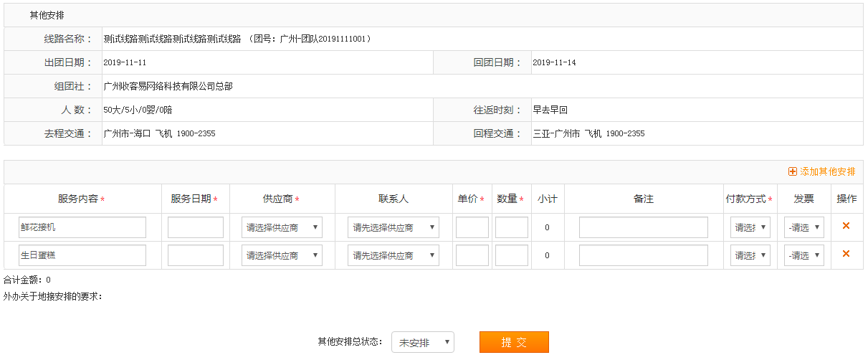Select 付款方式 dropdown in the 鲜花接机 row
Screen dimensions: 868x360
coord(750,227)
